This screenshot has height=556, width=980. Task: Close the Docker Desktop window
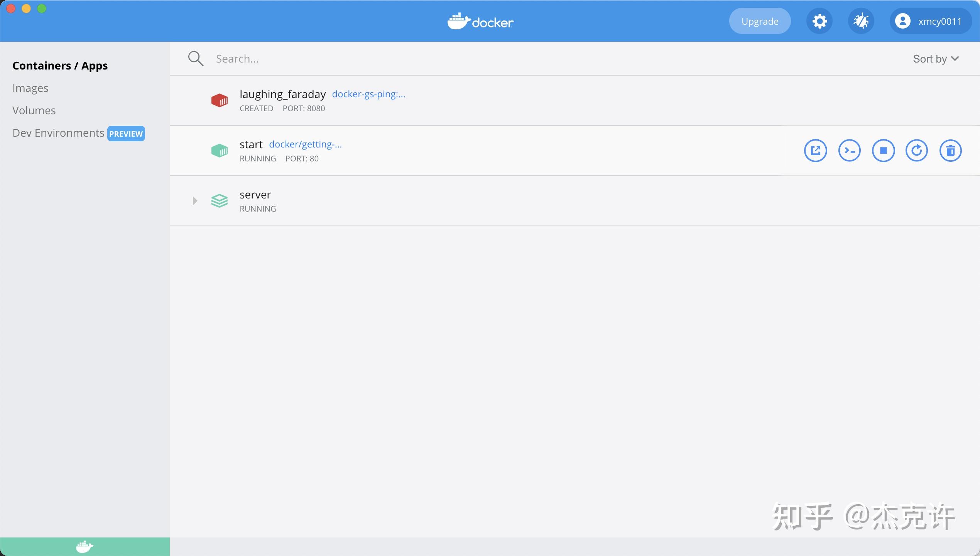tap(11, 8)
